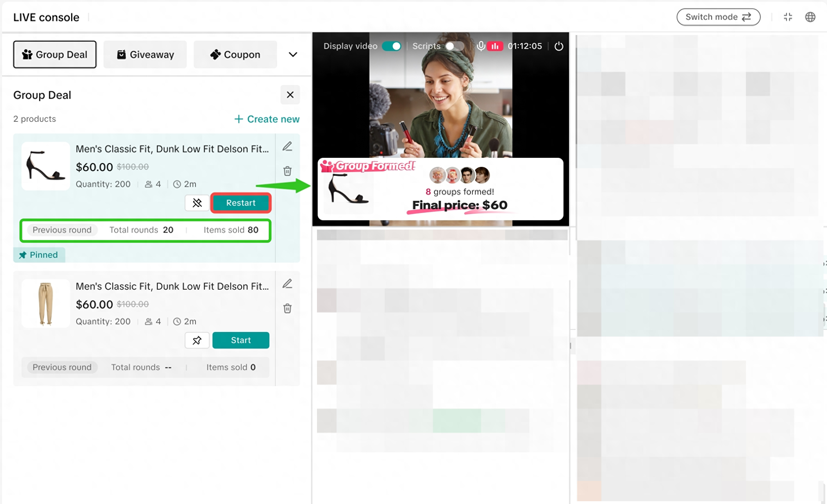Click the '2 products' count text
This screenshot has height=504, width=827.
click(35, 119)
